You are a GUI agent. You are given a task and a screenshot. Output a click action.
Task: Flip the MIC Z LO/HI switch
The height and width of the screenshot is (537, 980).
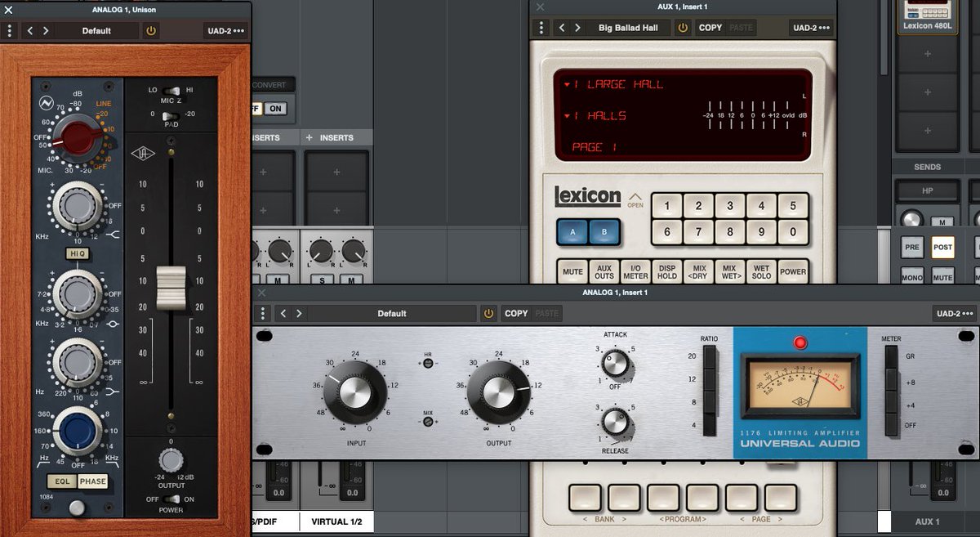pos(171,90)
